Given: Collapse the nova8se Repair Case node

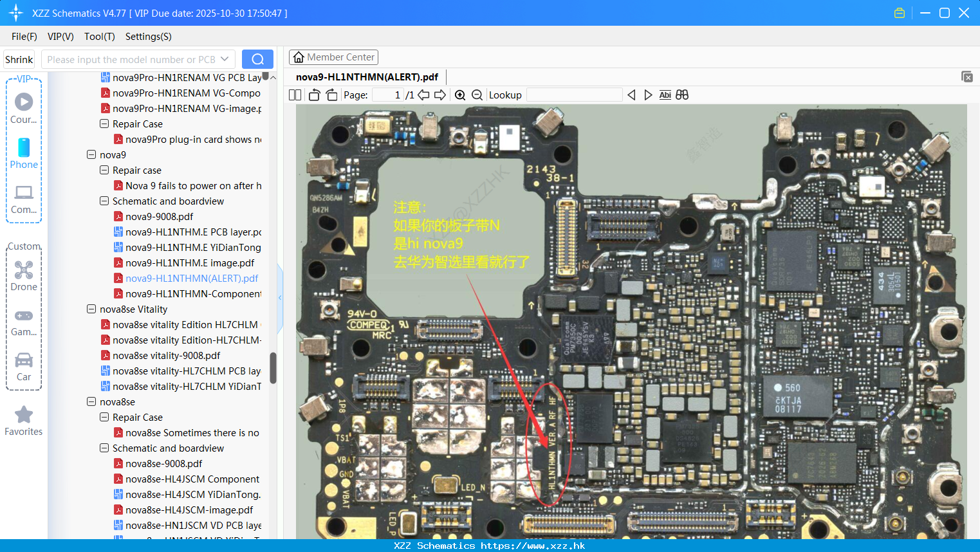Looking at the screenshot, I should 104,417.
